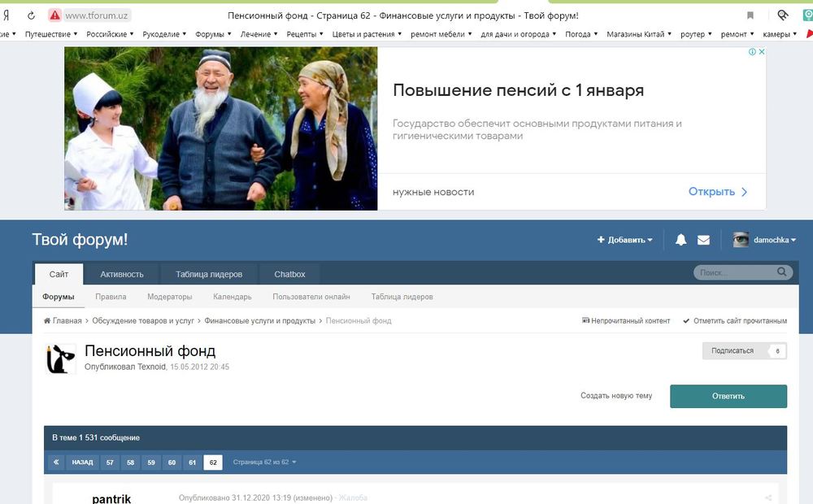The height and width of the screenshot is (504, 813).
Task: Switch to the Активность tab
Action: tap(122, 274)
